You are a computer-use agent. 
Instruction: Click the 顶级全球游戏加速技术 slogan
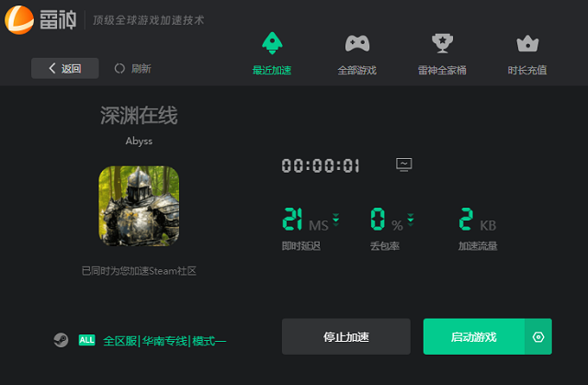[x=149, y=20]
